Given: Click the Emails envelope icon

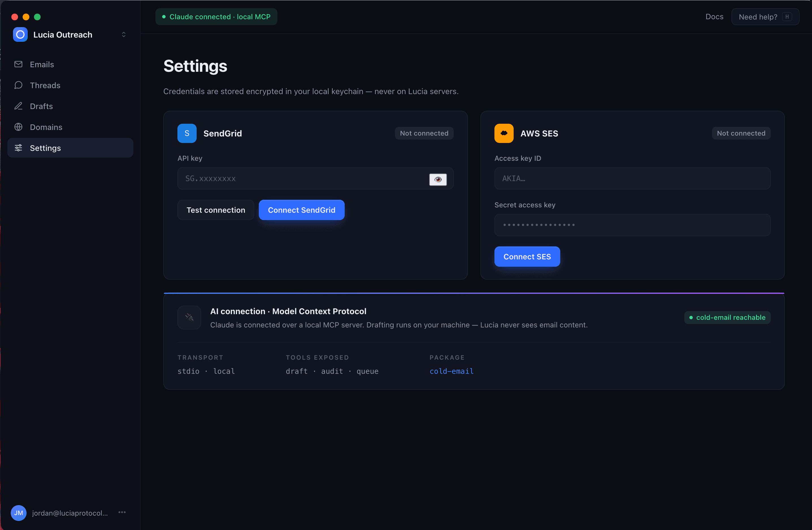Looking at the screenshot, I should 18,64.
